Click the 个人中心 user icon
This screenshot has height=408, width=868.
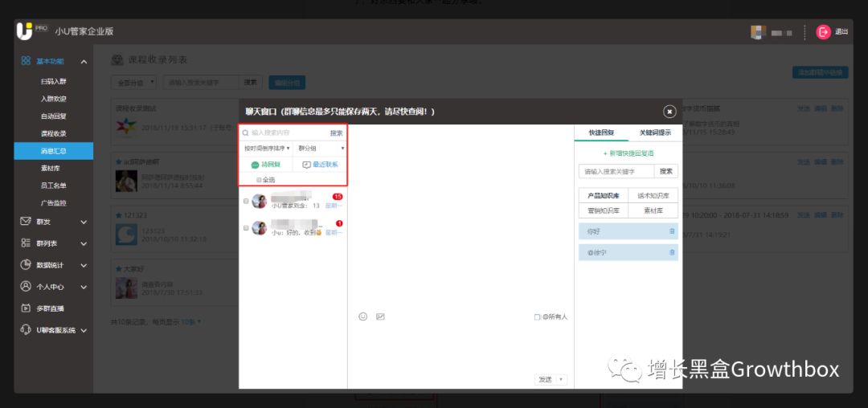(x=26, y=287)
